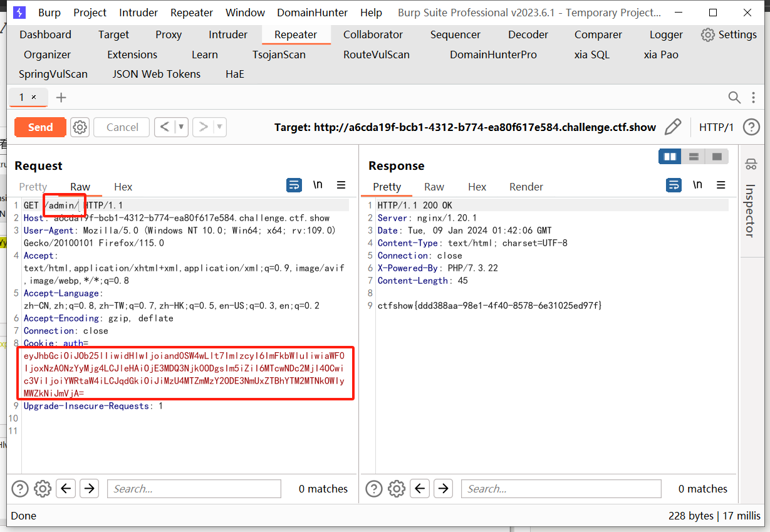Select Response Hex view tab

click(x=477, y=187)
